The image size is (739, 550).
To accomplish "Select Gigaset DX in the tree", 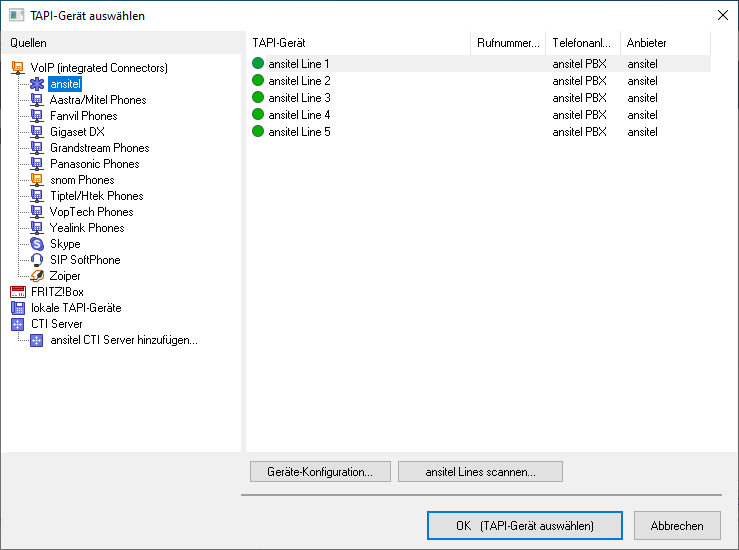I will pos(77,132).
